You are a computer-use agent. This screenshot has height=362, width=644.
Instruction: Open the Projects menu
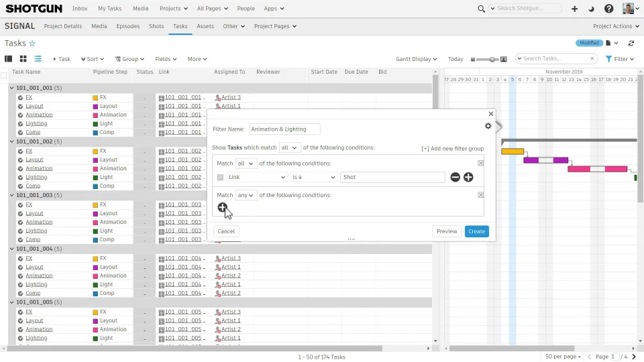point(173,9)
